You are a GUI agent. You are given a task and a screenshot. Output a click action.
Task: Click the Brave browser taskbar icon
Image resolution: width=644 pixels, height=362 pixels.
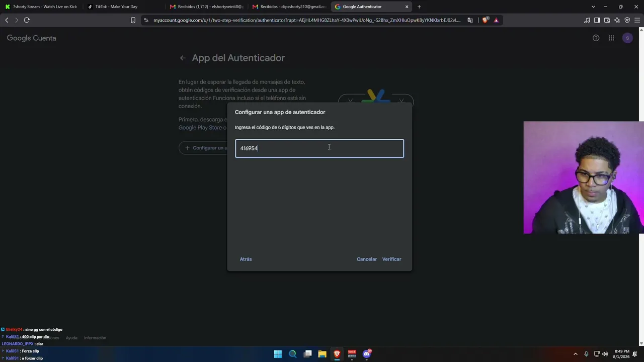point(337,354)
